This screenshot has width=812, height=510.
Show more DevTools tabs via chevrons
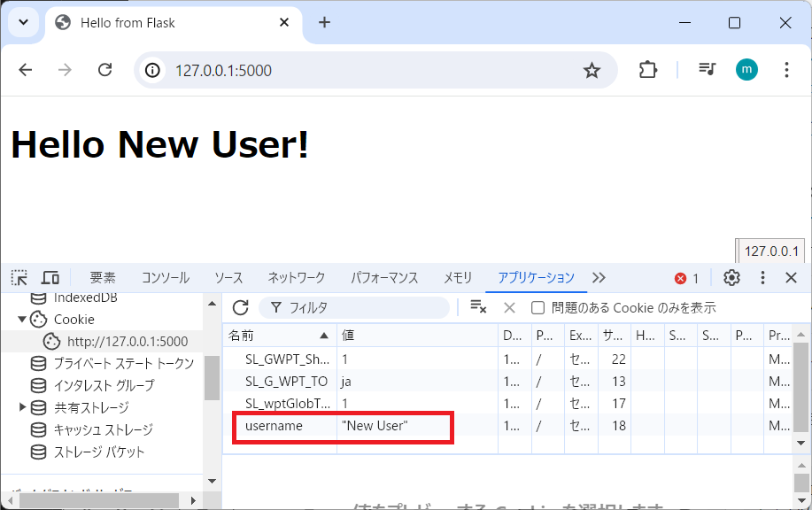[x=599, y=278]
